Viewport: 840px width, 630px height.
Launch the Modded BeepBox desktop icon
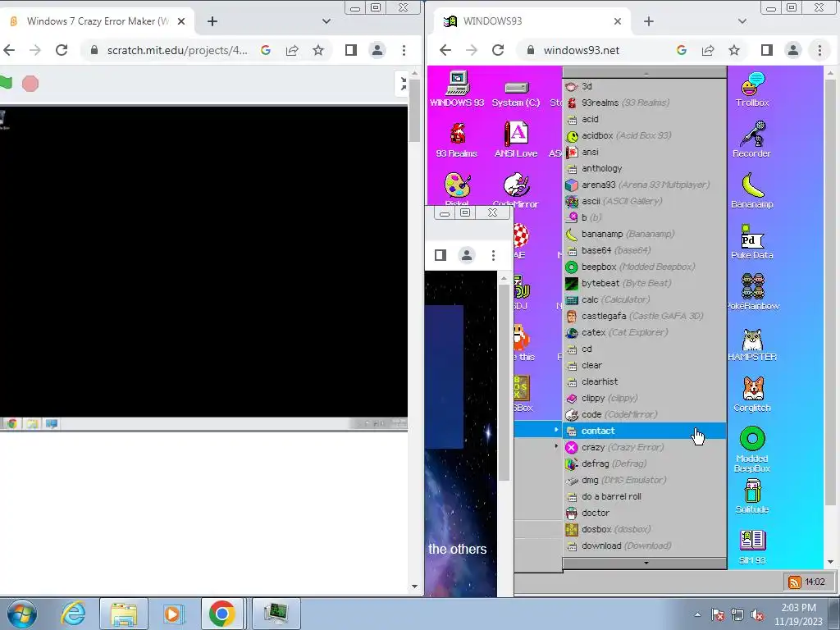(752, 449)
